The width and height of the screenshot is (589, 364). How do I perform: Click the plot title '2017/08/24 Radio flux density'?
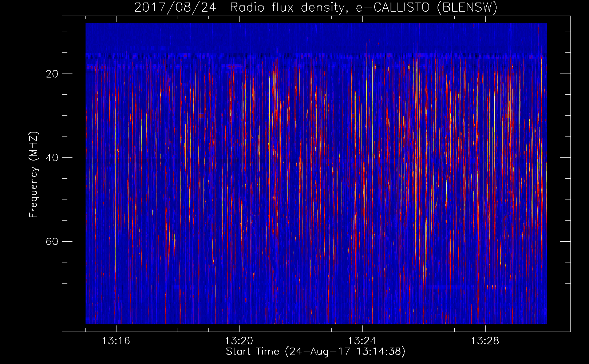[316, 8]
